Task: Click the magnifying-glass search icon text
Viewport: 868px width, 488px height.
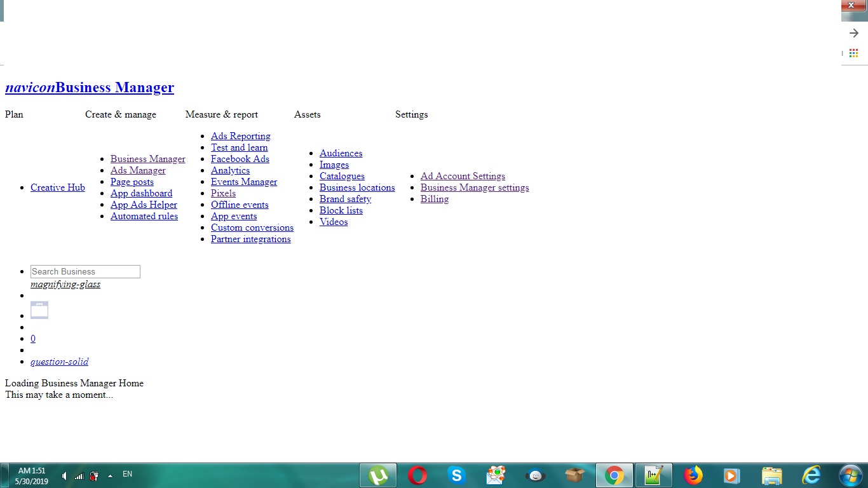Action: coord(65,284)
